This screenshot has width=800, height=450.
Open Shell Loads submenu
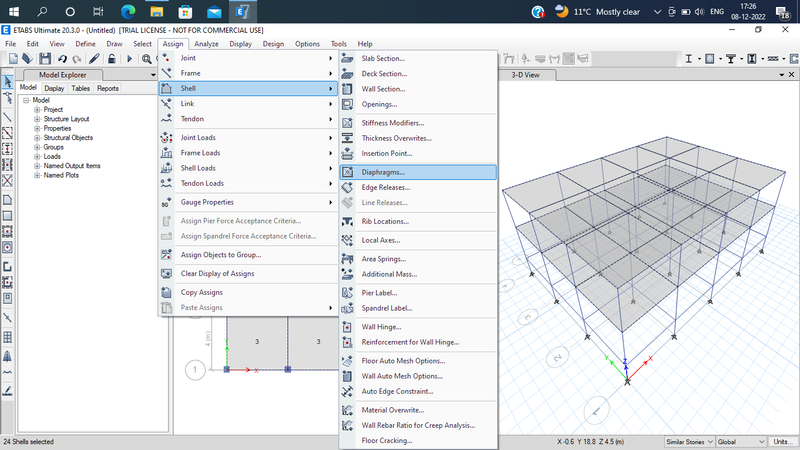coord(248,168)
